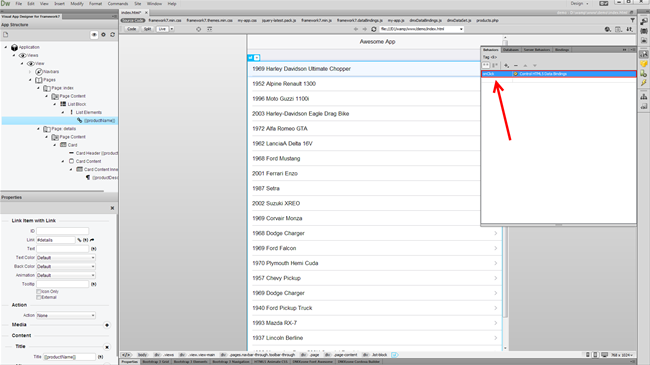Refresh the App Structure tree
The width and height of the screenshot is (650, 365).
coord(112,35)
